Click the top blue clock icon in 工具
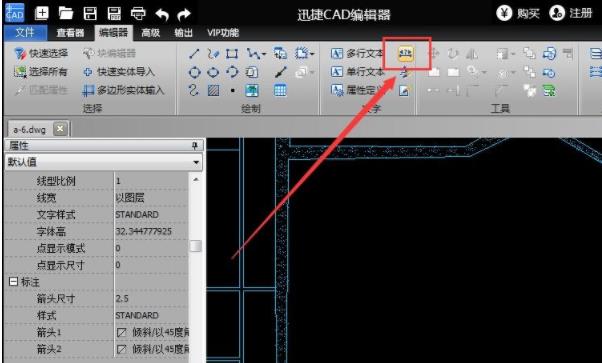This screenshot has height=363, width=602. point(550,53)
